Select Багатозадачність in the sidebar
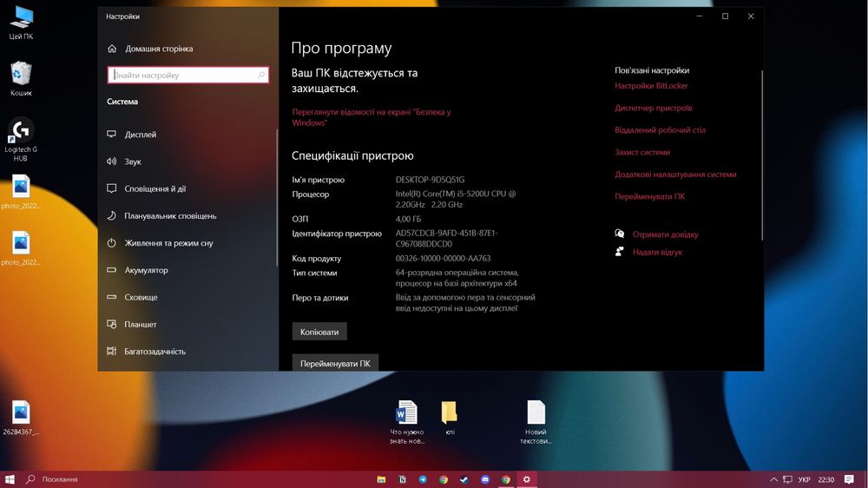Viewport: 868px width, 488px height. tap(155, 352)
